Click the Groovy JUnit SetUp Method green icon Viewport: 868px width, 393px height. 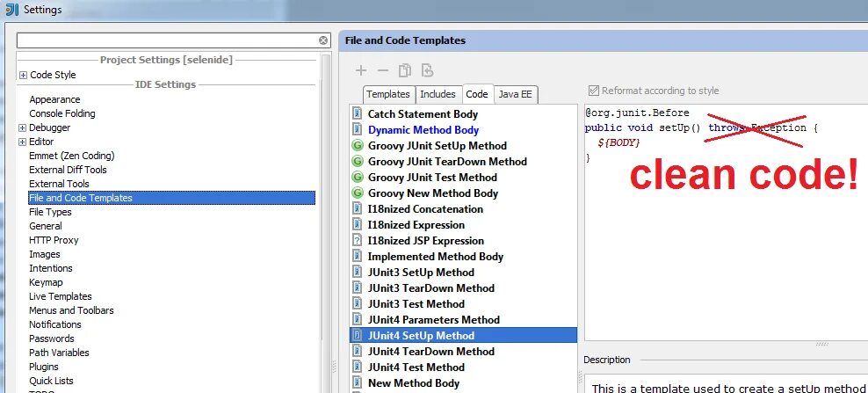tap(357, 146)
